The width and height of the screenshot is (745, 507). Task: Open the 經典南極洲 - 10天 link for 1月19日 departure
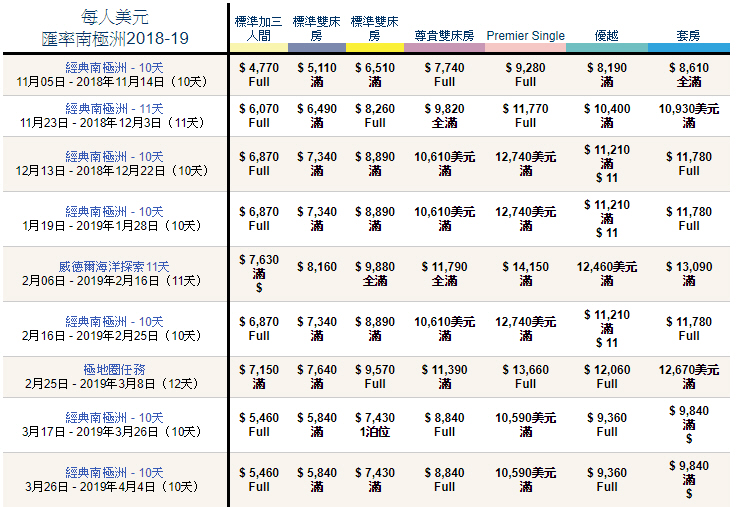(115, 212)
